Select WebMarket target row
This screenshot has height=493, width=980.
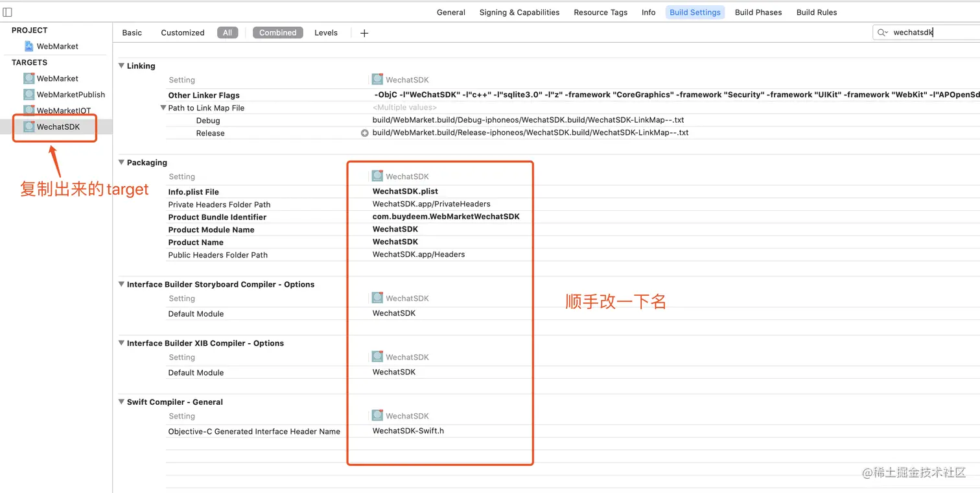[x=56, y=78]
